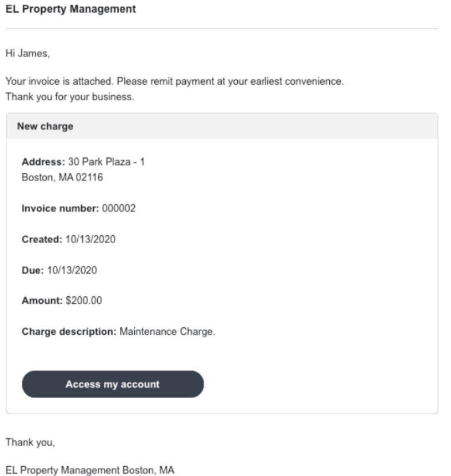
Task: Select the invoice number value 000002
Action: click(x=119, y=209)
